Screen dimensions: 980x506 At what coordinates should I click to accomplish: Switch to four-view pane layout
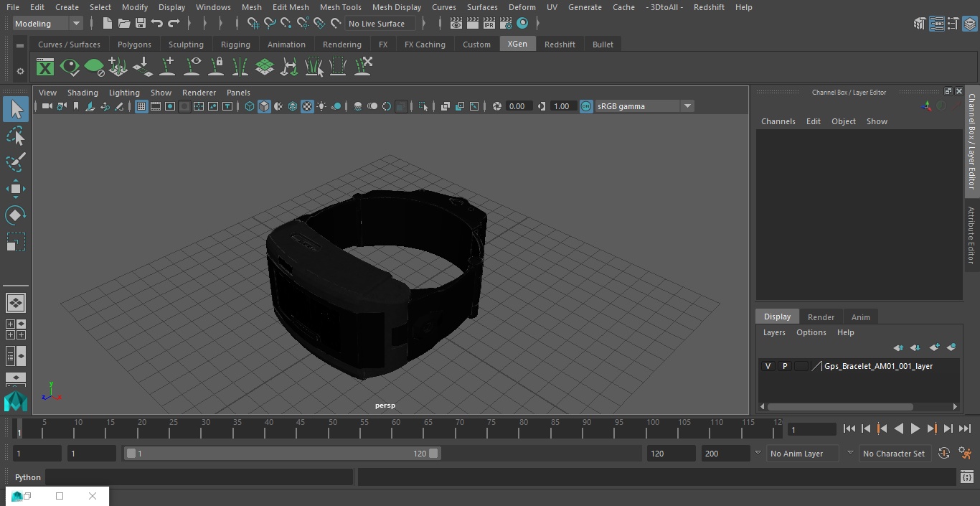[x=16, y=329]
